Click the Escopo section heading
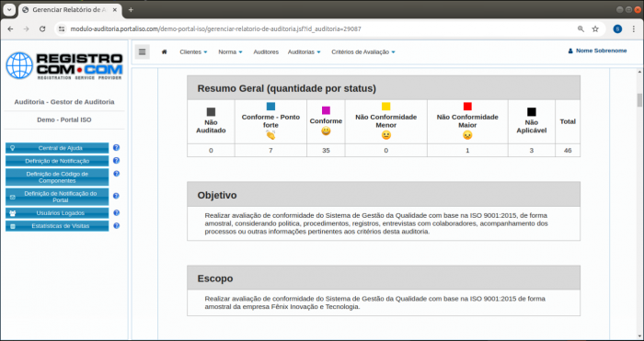Screen dimensions: 644x341 click(215, 278)
